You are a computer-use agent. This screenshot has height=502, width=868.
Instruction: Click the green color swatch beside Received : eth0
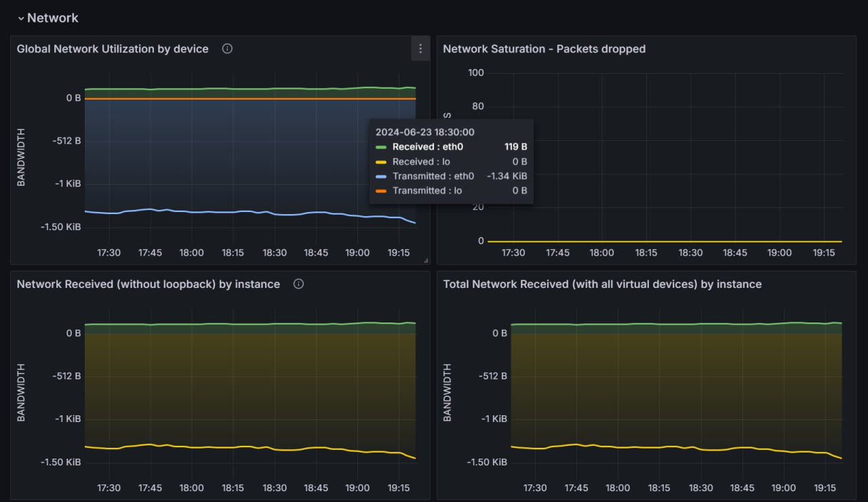point(380,146)
